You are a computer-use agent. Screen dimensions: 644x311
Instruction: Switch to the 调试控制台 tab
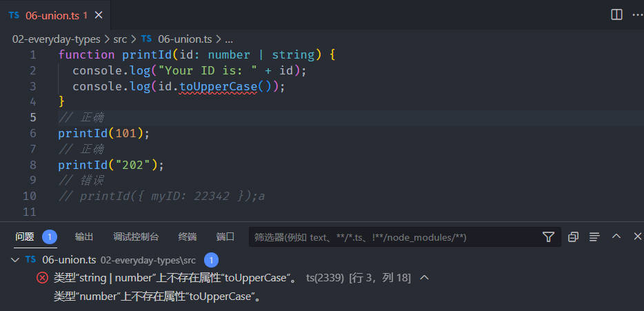(136, 237)
